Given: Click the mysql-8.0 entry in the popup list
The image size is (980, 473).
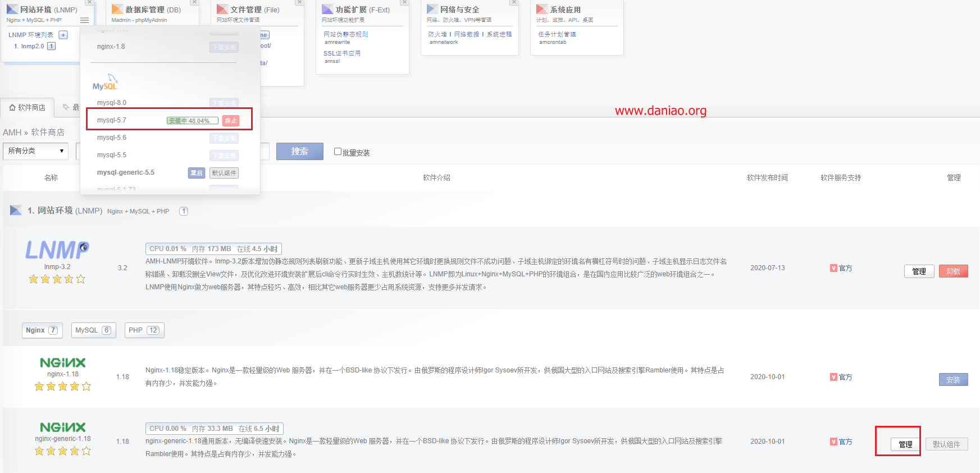Looking at the screenshot, I should coord(112,103).
